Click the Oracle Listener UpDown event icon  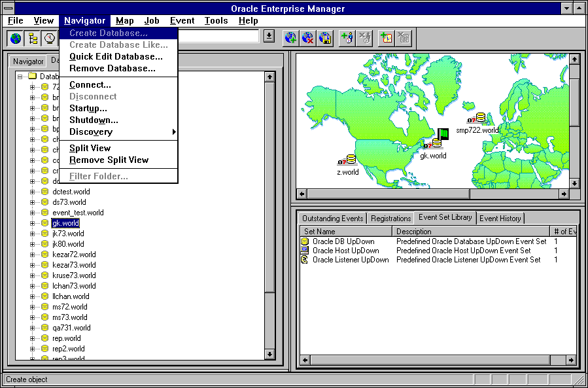click(x=305, y=260)
